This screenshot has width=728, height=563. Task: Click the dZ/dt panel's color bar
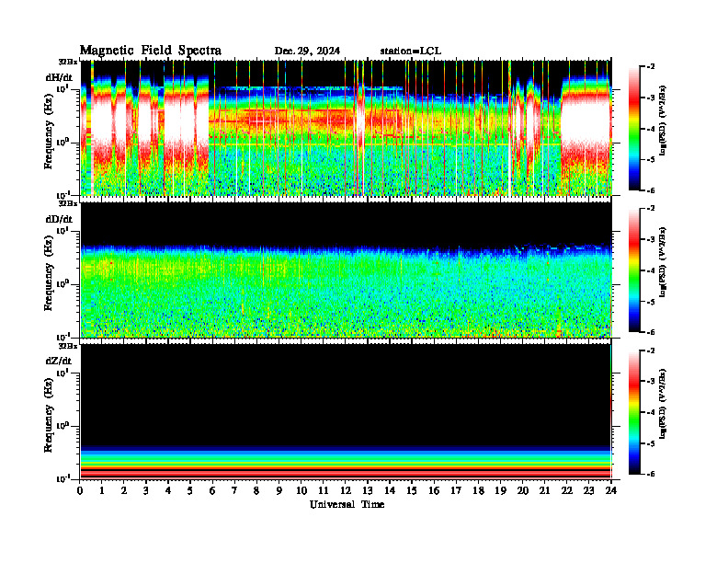[634, 412]
